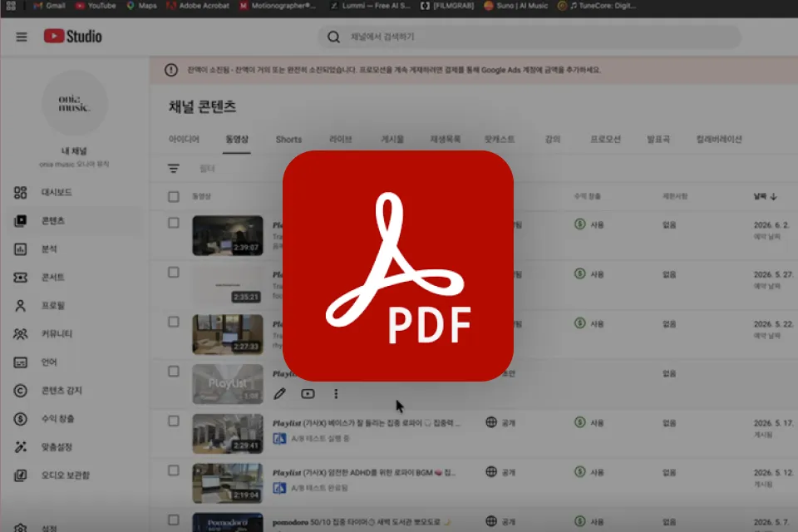Check the box for the Playlist 1:08 video
The image size is (798, 532).
tap(174, 372)
